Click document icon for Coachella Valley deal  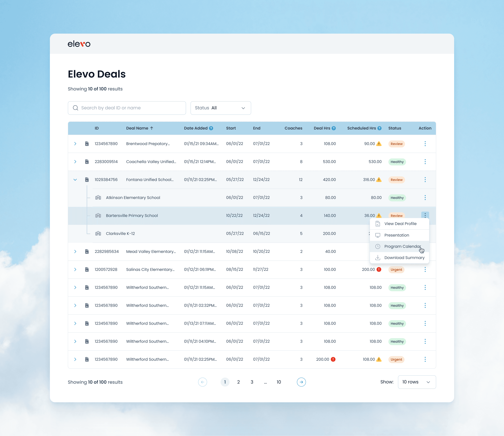click(x=87, y=162)
